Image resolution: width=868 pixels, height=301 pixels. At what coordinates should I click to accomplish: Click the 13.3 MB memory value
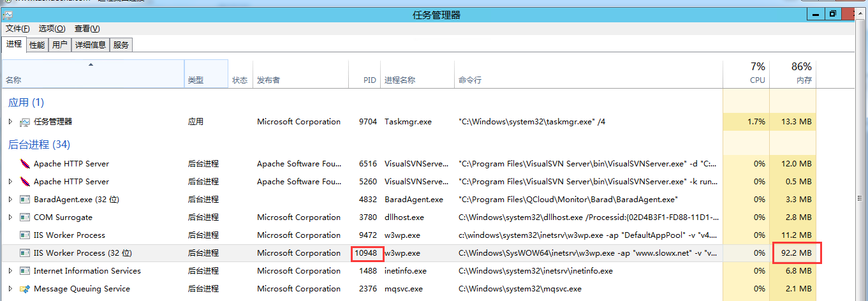[x=797, y=122]
